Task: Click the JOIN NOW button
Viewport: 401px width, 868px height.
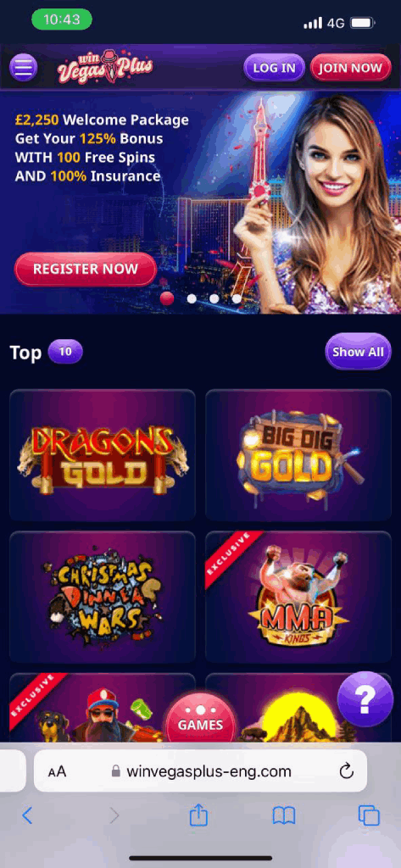Action: tap(351, 68)
